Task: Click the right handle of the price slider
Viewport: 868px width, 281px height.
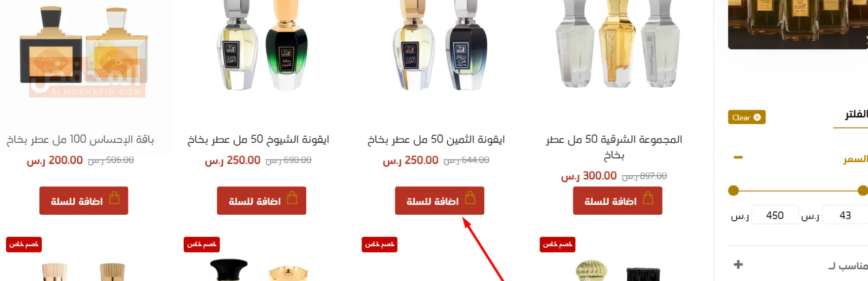Action: click(863, 191)
